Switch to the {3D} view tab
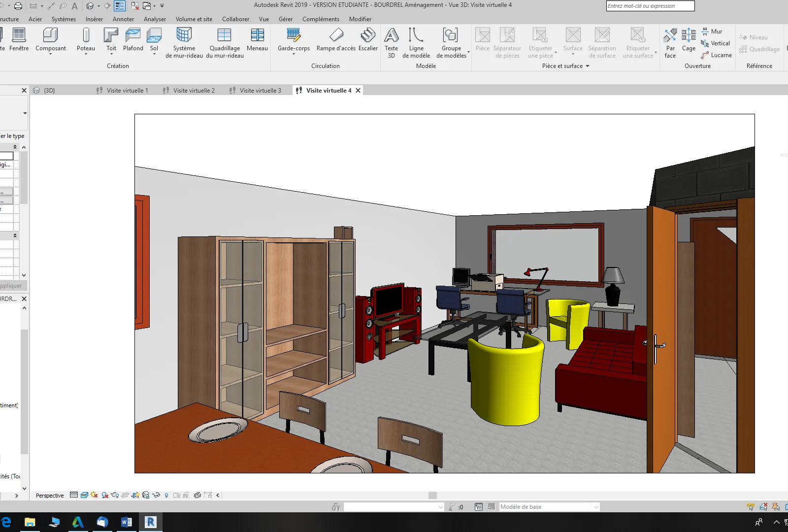The width and height of the screenshot is (788, 532). coord(49,91)
